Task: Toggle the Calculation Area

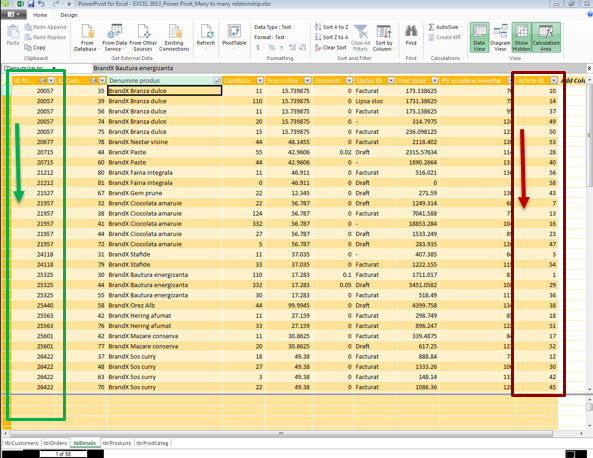Action: tap(546, 37)
